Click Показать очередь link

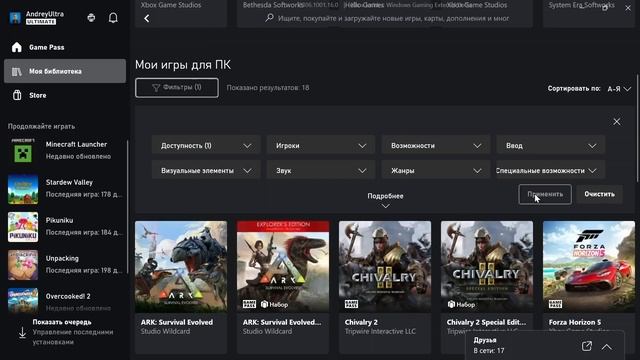(62, 322)
